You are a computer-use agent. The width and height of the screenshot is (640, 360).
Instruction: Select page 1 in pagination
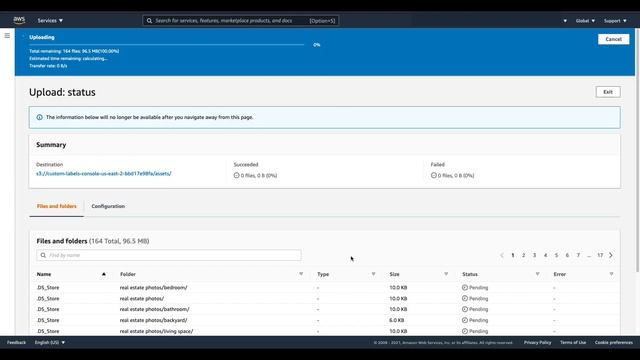point(513,255)
